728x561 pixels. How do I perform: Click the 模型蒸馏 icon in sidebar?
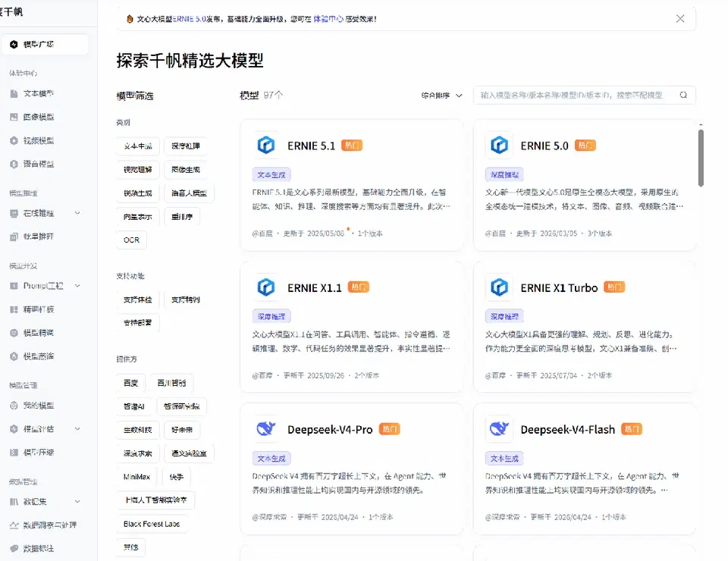coord(14,356)
